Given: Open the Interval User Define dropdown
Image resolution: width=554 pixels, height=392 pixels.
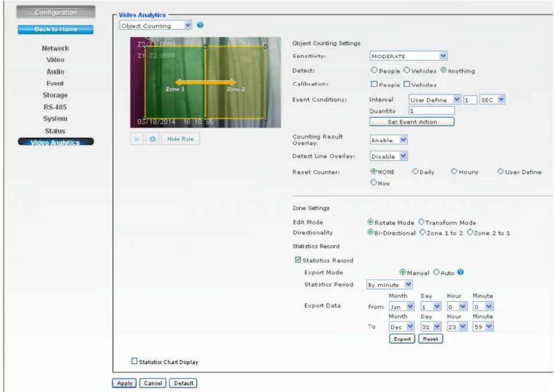Looking at the screenshot, I should [435, 100].
